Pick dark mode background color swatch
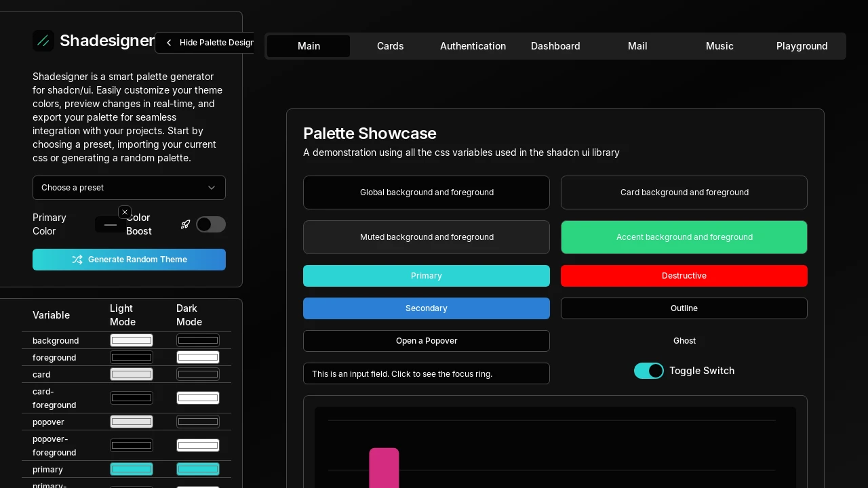The width and height of the screenshot is (868, 488). 198,340
